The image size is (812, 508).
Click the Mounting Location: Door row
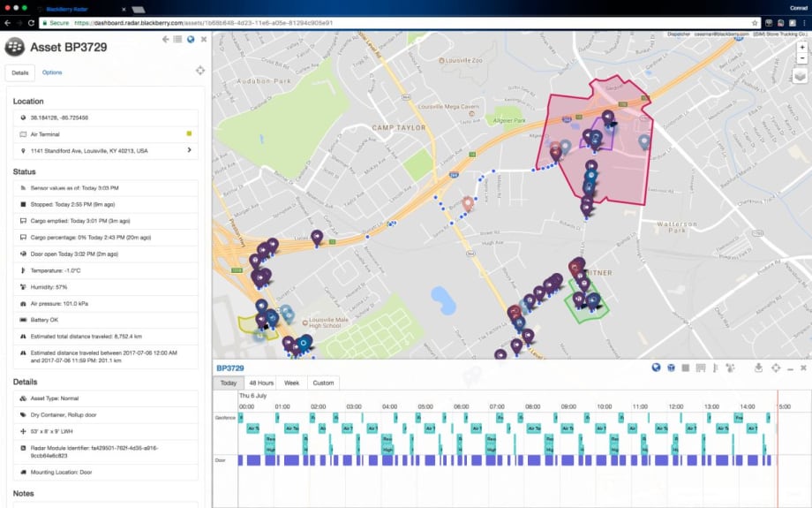(106, 473)
